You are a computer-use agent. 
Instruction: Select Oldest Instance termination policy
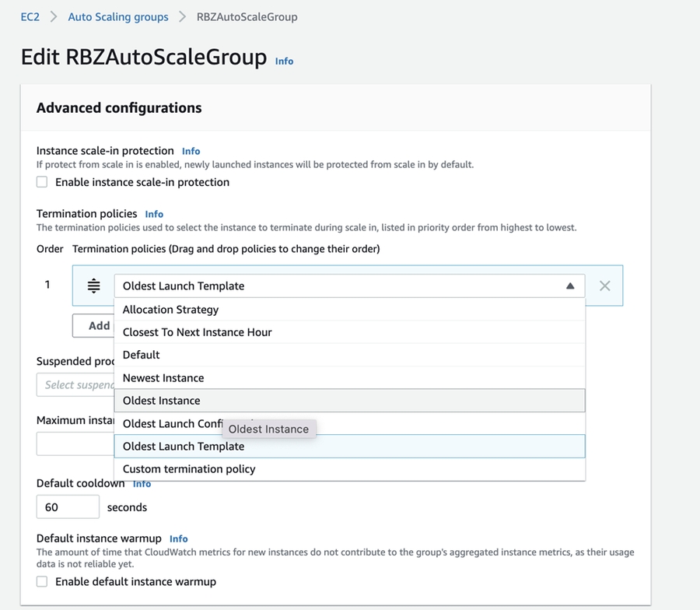pyautogui.click(x=161, y=401)
